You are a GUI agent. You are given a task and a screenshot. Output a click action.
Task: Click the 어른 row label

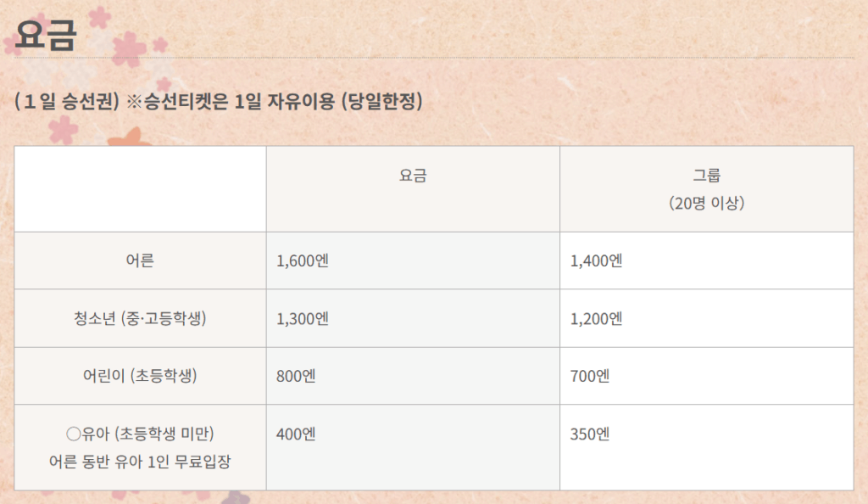pos(140,260)
